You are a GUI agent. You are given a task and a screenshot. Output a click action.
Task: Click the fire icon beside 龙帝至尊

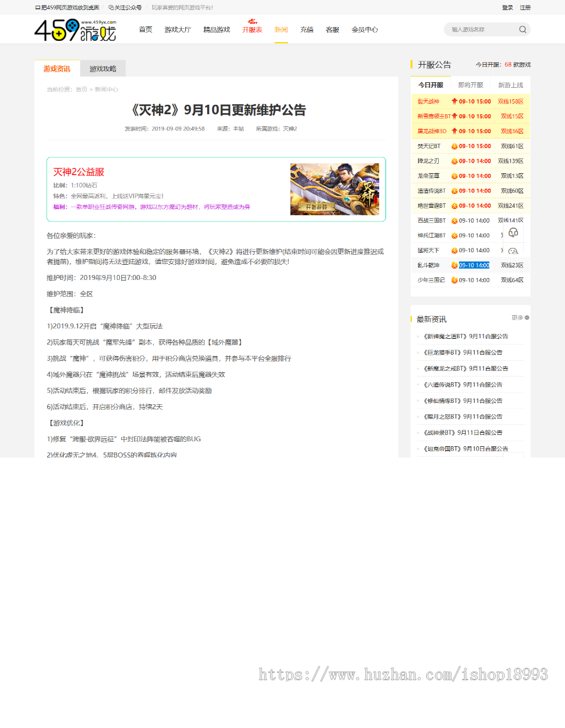[455, 176]
